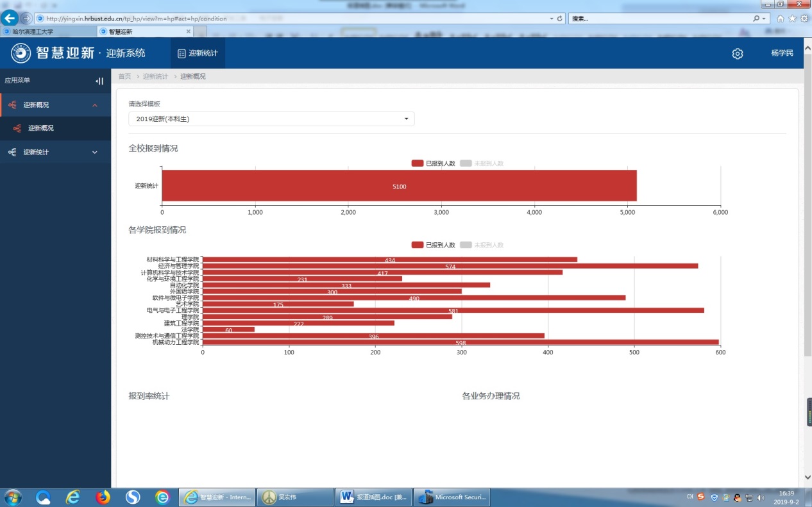
Task: Click the browser refresh icon
Action: coord(560,19)
